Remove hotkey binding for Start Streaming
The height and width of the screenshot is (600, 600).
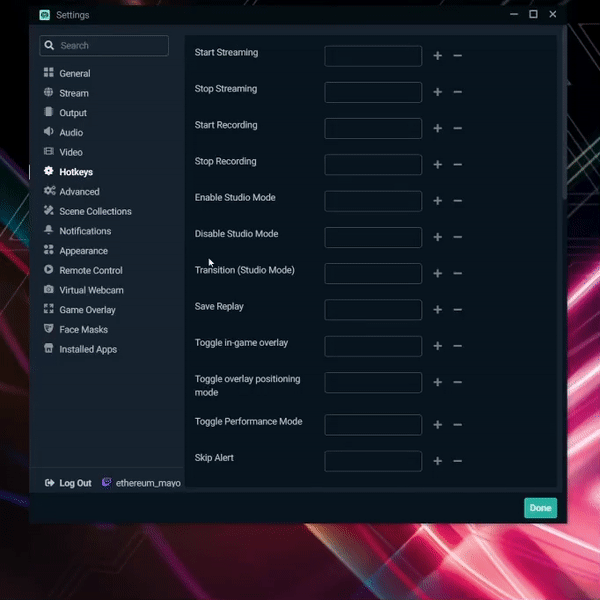tap(458, 56)
